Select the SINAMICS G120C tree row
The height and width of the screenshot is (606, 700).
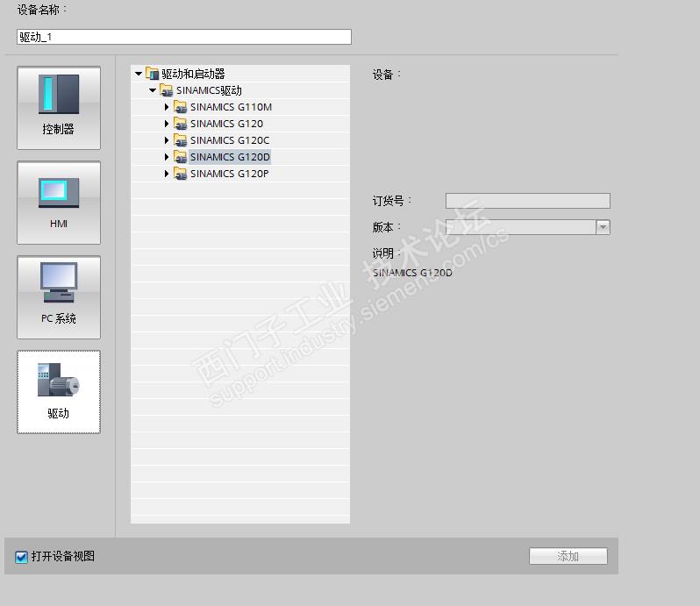coord(240,140)
